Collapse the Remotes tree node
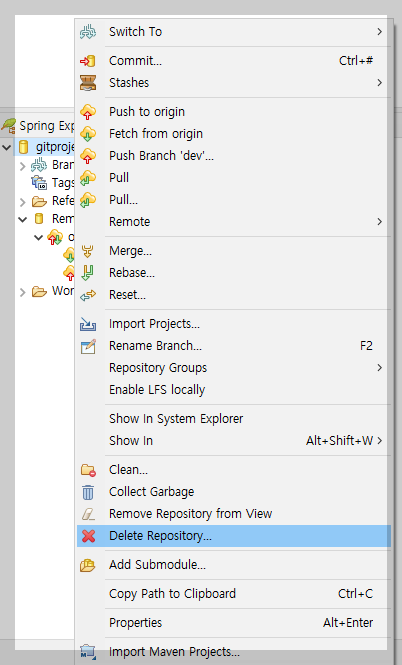 point(22,220)
